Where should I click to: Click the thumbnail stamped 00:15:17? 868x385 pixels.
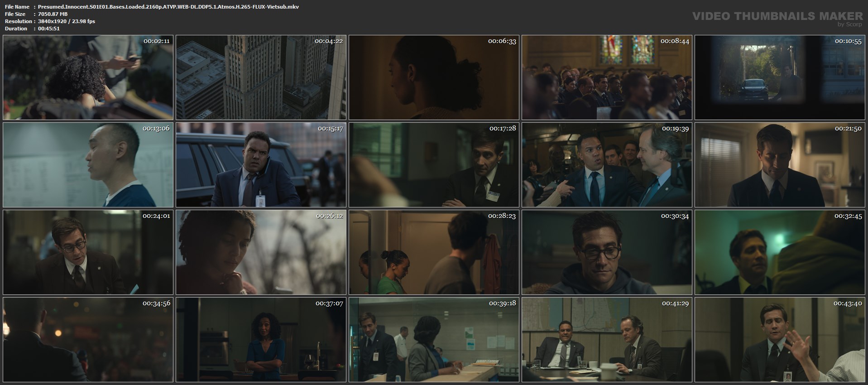tap(261, 165)
